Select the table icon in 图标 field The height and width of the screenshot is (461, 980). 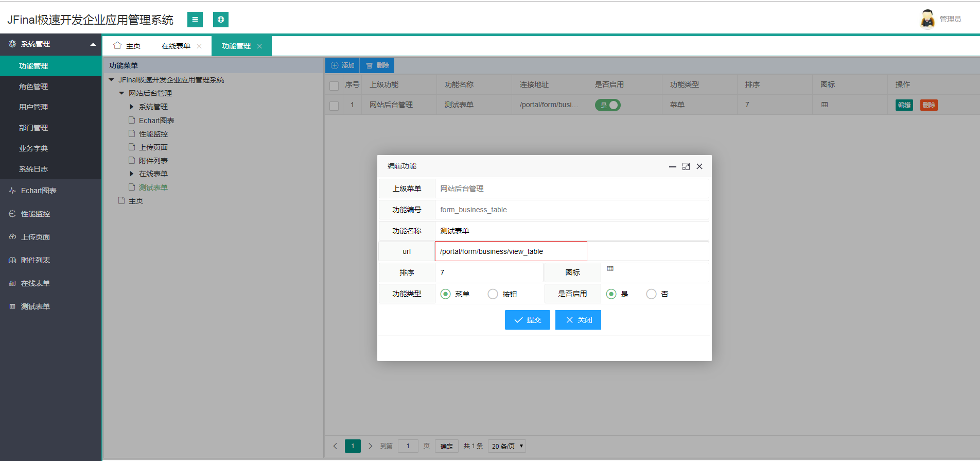(610, 268)
